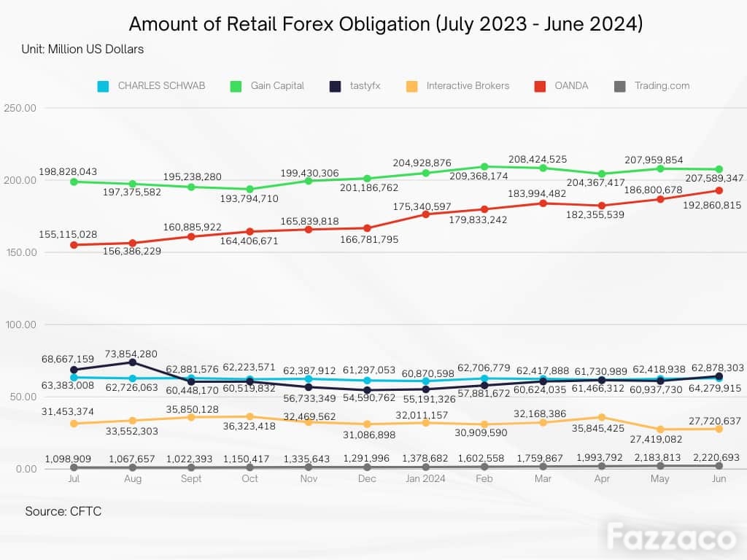Select the 73,854,280 data label
This screenshot has height=560, width=747.
(131, 354)
